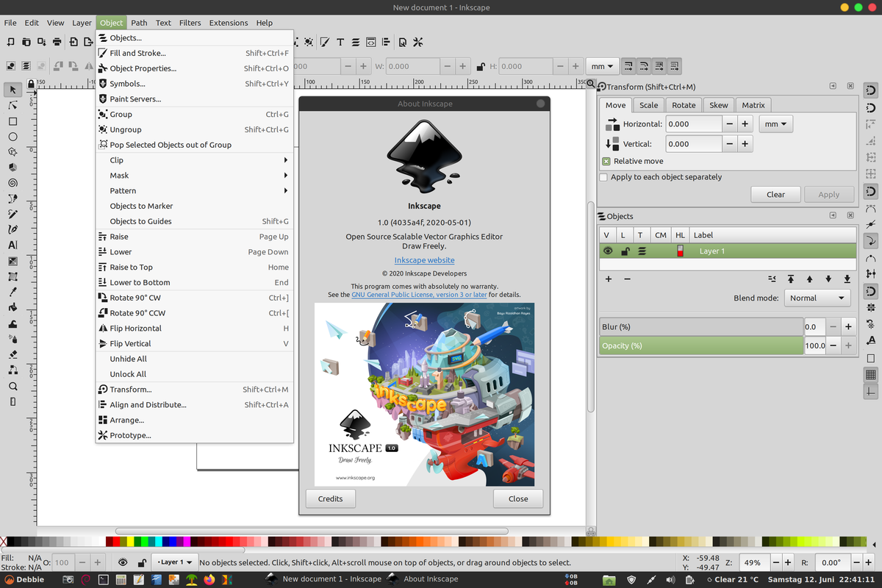The image size is (882, 588).
Task: Open Transform panel mm units dropdown
Action: [775, 124]
